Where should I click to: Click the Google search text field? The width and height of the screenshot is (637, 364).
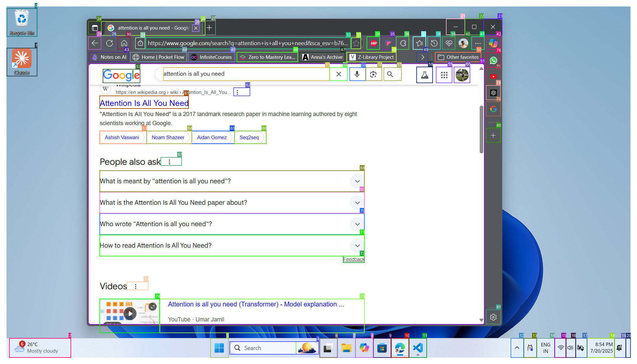coord(246,74)
